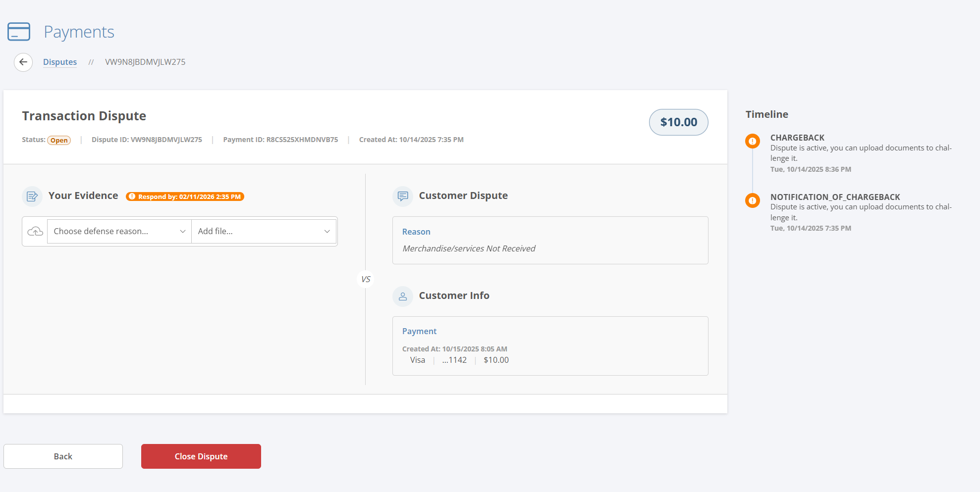Click the Reason label
This screenshot has width=980, height=492.
[x=416, y=232]
